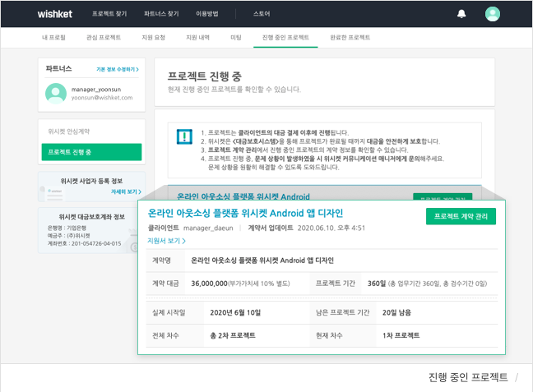The width and height of the screenshot is (533, 392).
Task: Open 이용방법 menu
Action: [x=208, y=14]
